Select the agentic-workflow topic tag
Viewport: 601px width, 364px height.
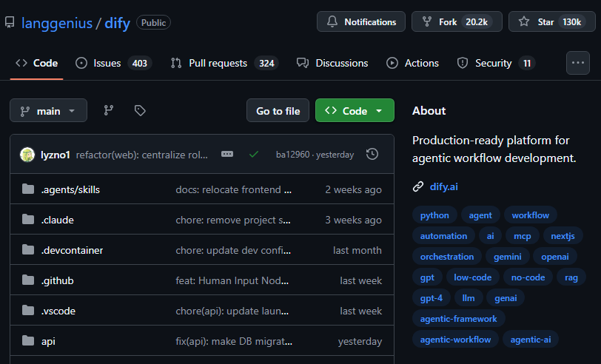point(455,339)
